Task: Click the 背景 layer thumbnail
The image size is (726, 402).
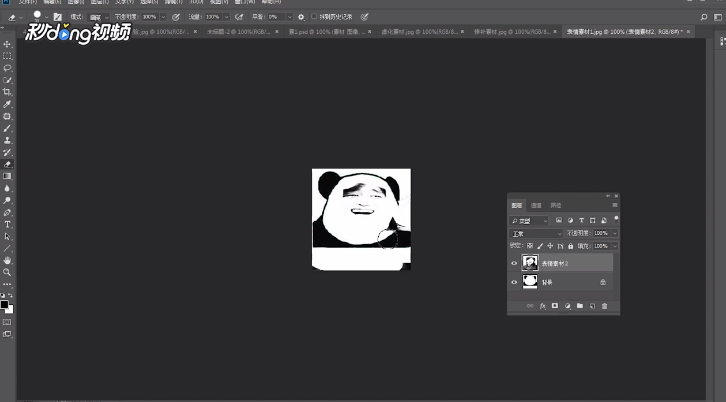Action: 530,282
